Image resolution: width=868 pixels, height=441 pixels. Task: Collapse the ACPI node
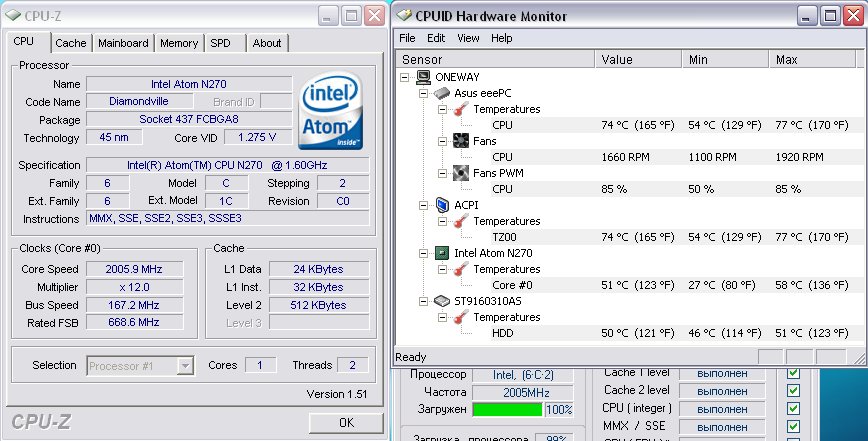click(x=423, y=206)
